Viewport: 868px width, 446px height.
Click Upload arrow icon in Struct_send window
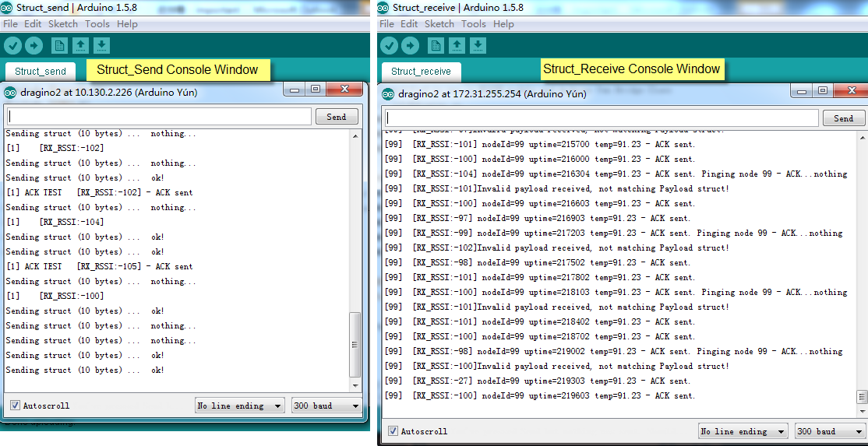pyautogui.click(x=34, y=45)
